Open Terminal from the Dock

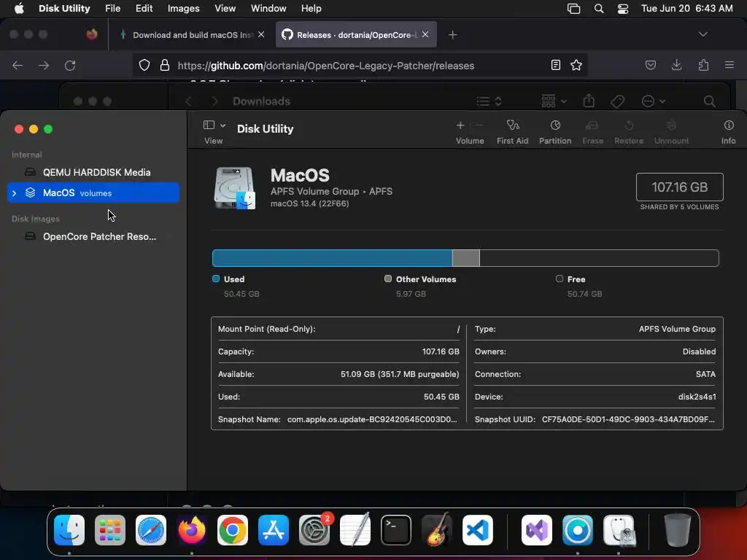(396, 530)
